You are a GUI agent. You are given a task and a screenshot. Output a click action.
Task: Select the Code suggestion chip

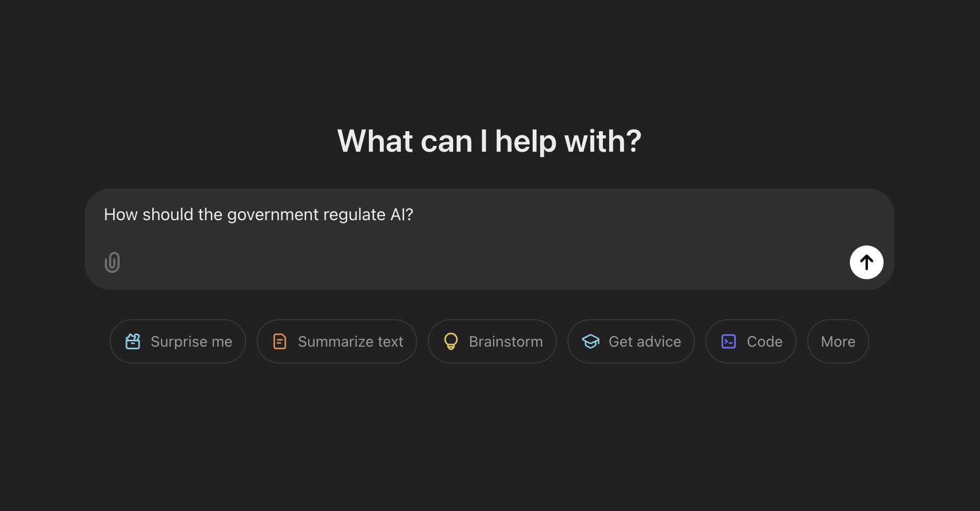coord(750,341)
